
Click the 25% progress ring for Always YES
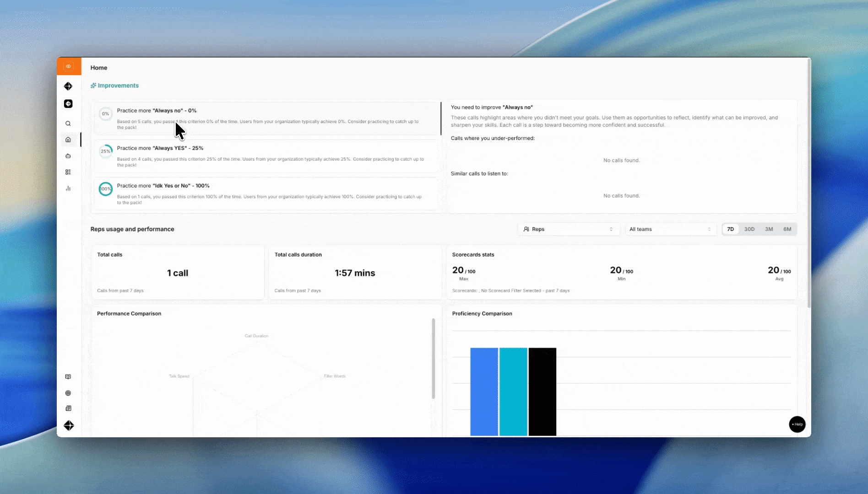pyautogui.click(x=106, y=151)
